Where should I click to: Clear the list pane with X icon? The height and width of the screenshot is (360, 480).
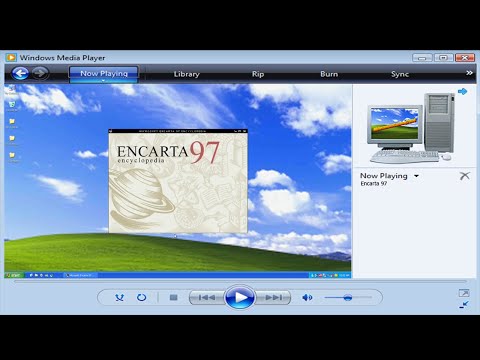pos(465,176)
